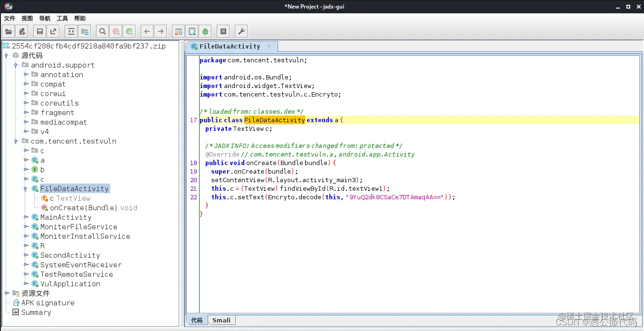644x331 pixels.
Task: Expand the 资源文件 resources node
Action: click(x=7, y=293)
